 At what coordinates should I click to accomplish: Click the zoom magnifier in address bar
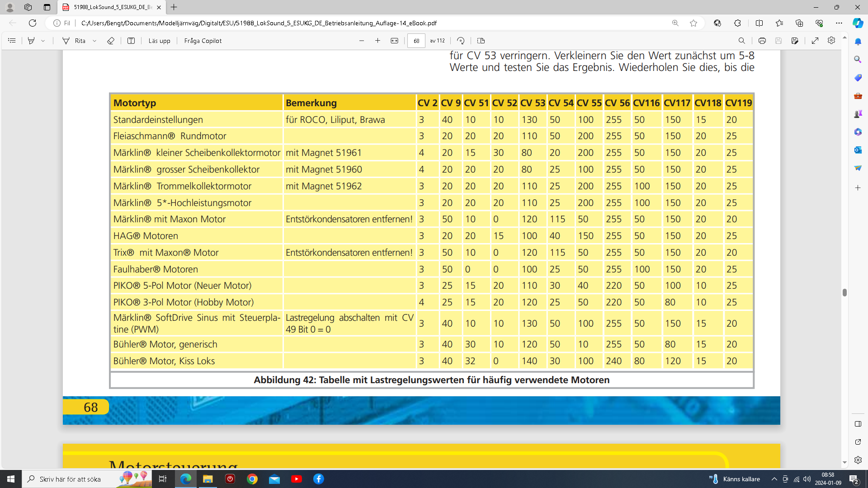pyautogui.click(x=675, y=23)
